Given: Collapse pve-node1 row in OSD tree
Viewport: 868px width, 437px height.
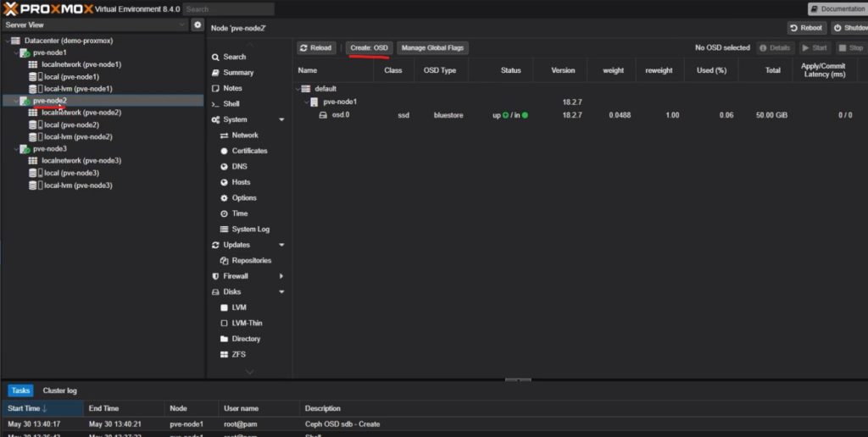Looking at the screenshot, I should pos(306,102).
